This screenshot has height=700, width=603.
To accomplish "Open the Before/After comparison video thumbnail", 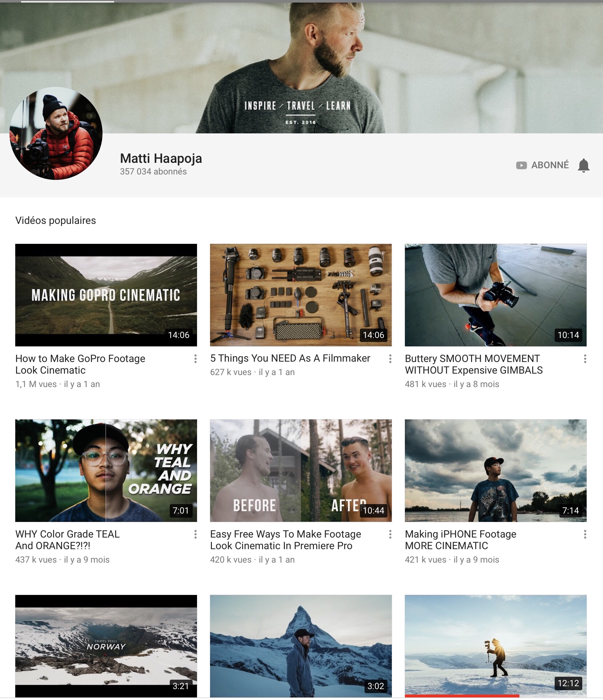I will [301, 470].
